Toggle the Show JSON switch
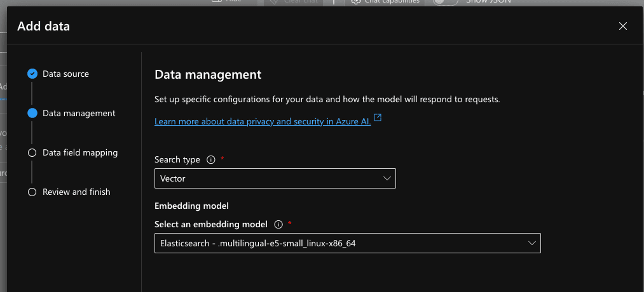 pos(446,2)
